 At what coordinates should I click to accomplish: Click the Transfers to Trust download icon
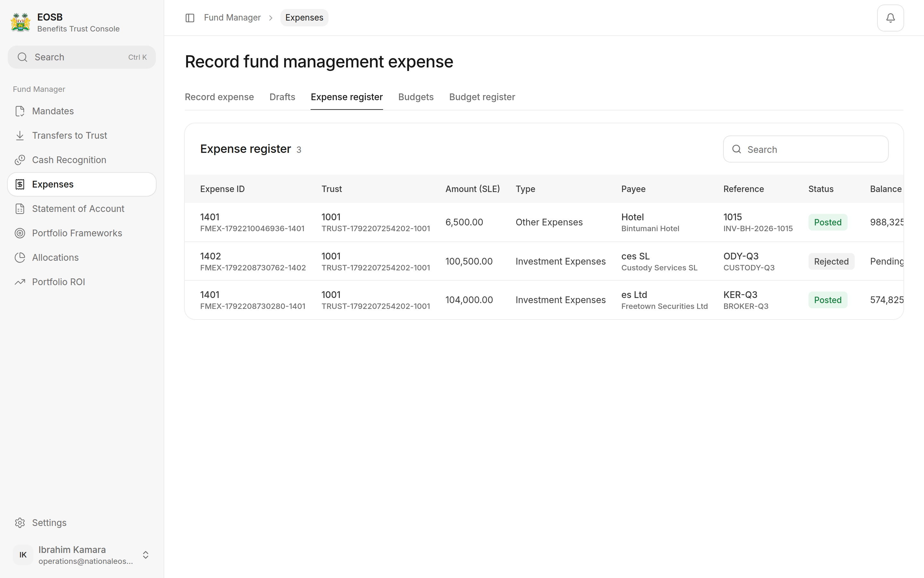pyautogui.click(x=20, y=136)
